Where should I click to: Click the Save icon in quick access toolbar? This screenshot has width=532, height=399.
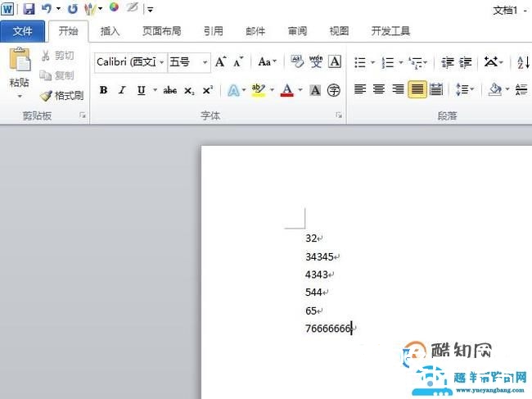coord(29,9)
